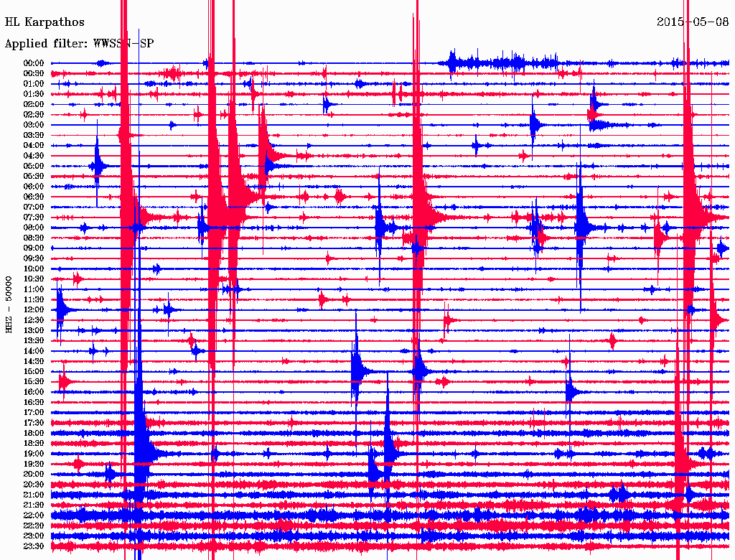Select the 01:30 time label
The width and height of the screenshot is (735, 560).
click(x=34, y=94)
